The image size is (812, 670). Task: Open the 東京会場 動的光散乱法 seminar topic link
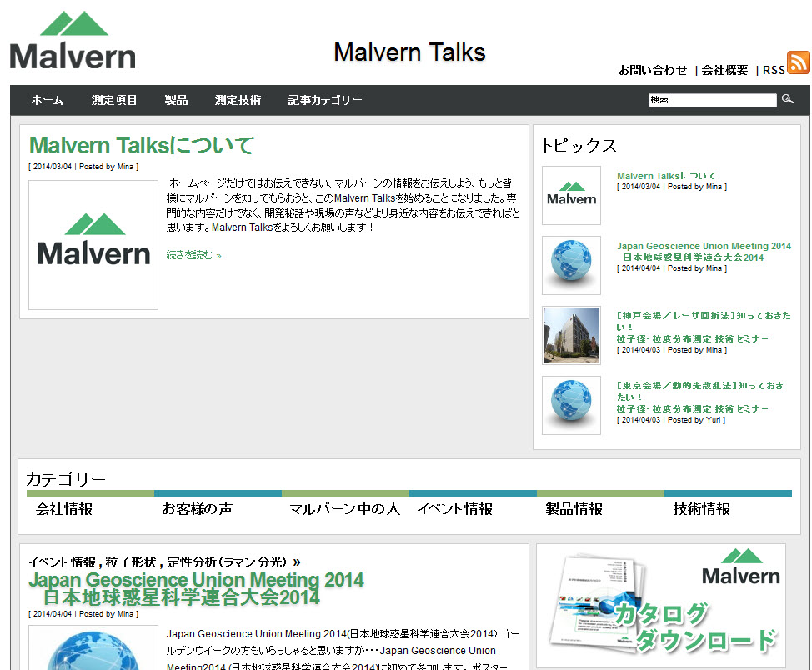[699, 397]
